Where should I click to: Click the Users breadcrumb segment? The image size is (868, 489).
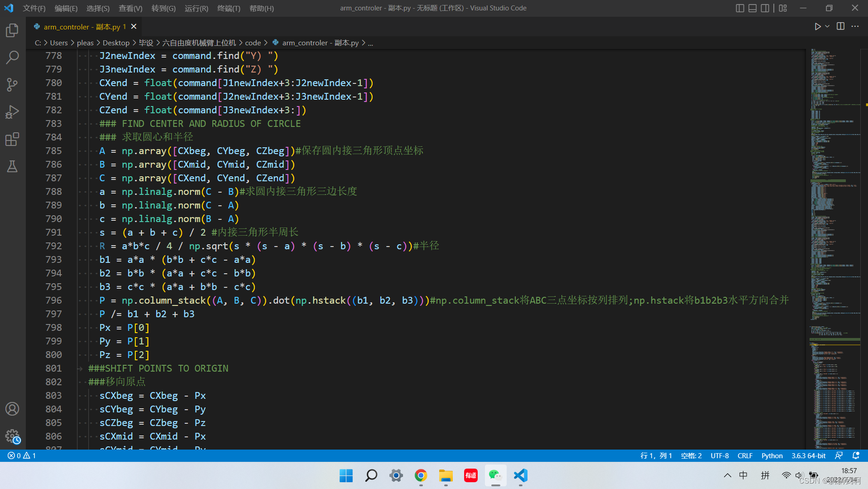[59, 43]
